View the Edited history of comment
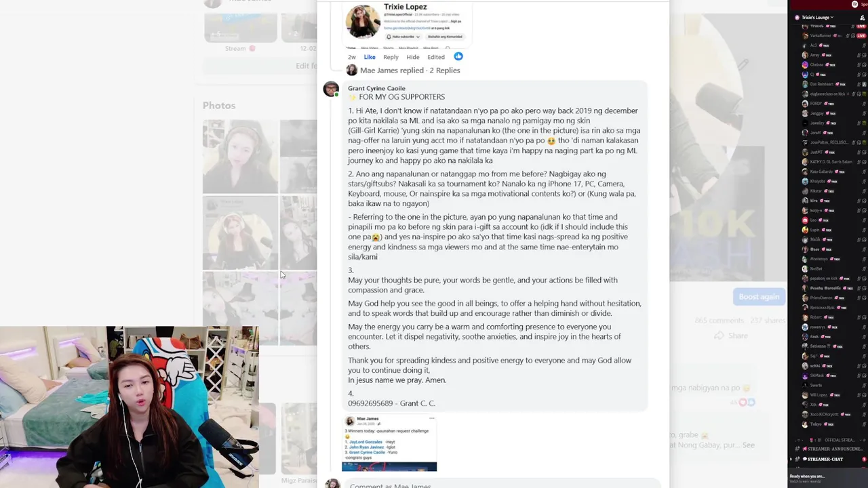 tap(436, 57)
